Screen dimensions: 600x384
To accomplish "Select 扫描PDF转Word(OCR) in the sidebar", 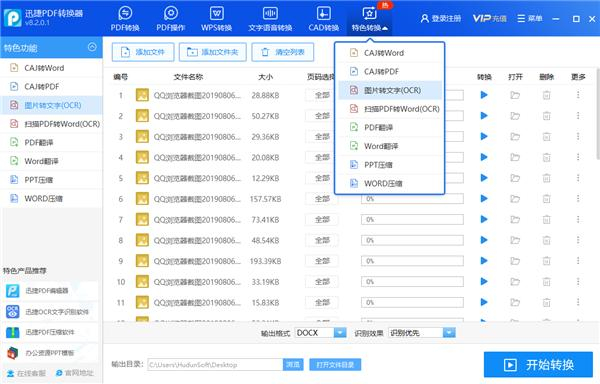I will coord(51,124).
